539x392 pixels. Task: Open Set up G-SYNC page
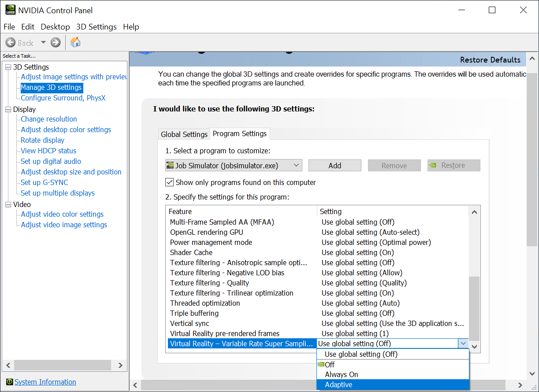tap(45, 182)
